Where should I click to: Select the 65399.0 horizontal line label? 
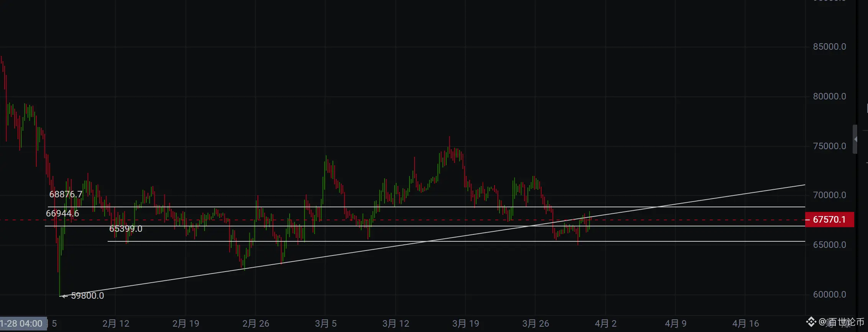[126, 229]
